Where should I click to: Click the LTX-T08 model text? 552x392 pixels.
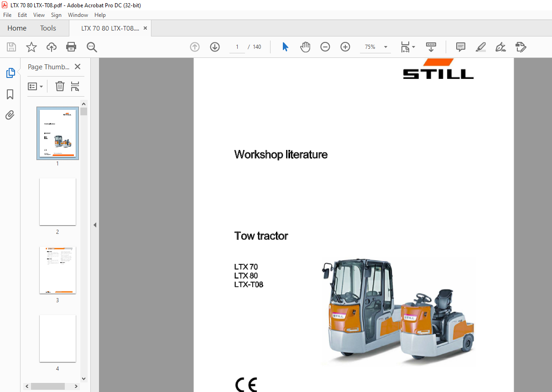[249, 284]
